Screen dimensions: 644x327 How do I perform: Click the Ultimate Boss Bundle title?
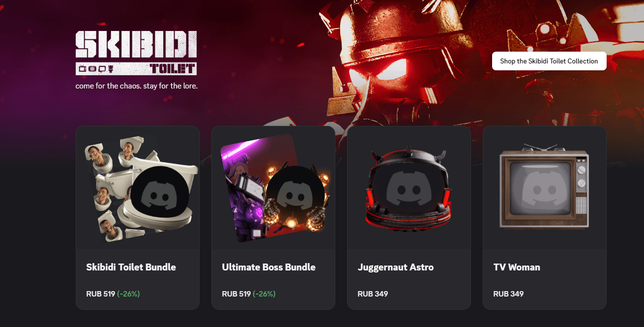pos(269,268)
